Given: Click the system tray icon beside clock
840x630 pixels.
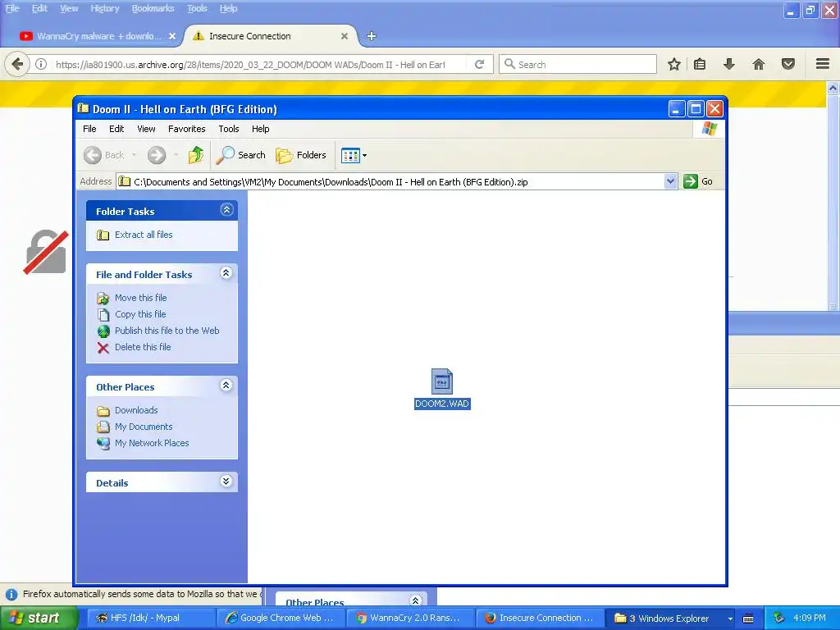Looking at the screenshot, I should point(779,619).
